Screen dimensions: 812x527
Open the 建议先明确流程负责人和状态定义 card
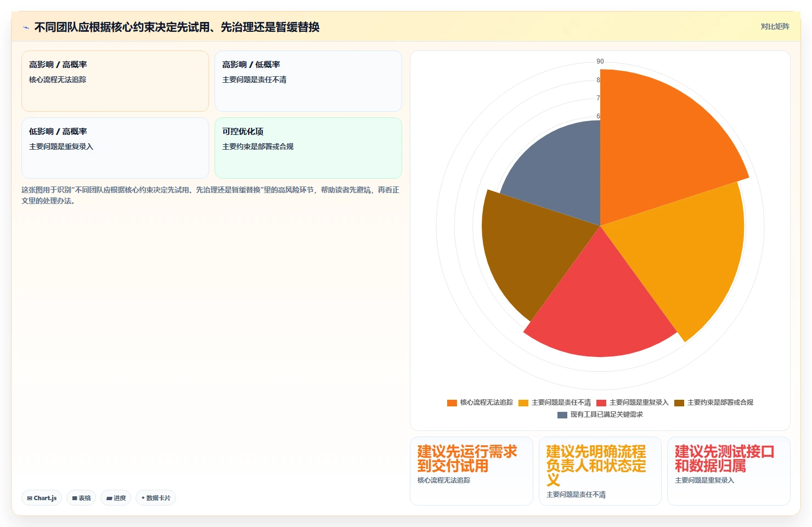[x=600, y=471]
